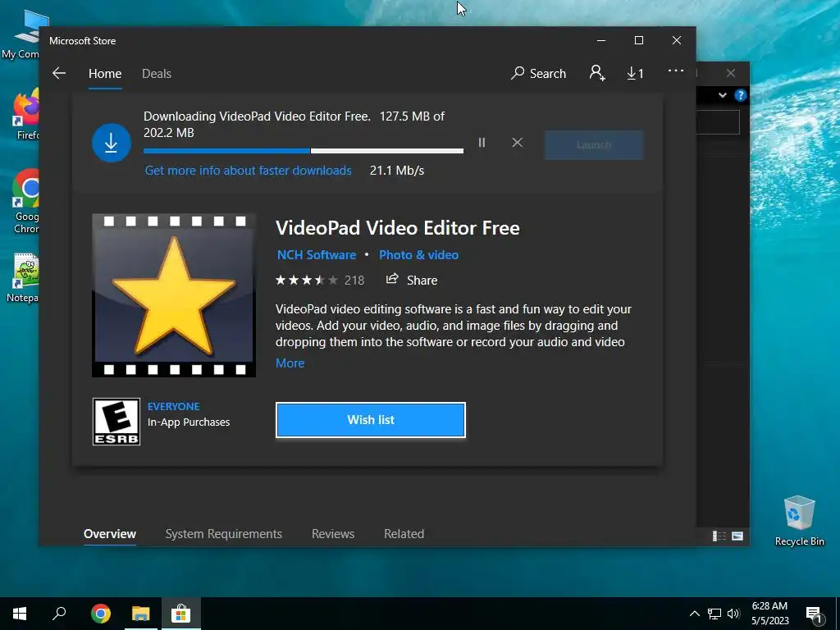The image size is (840, 630).
Task: Show hidden system tray icons
Action: click(x=694, y=614)
